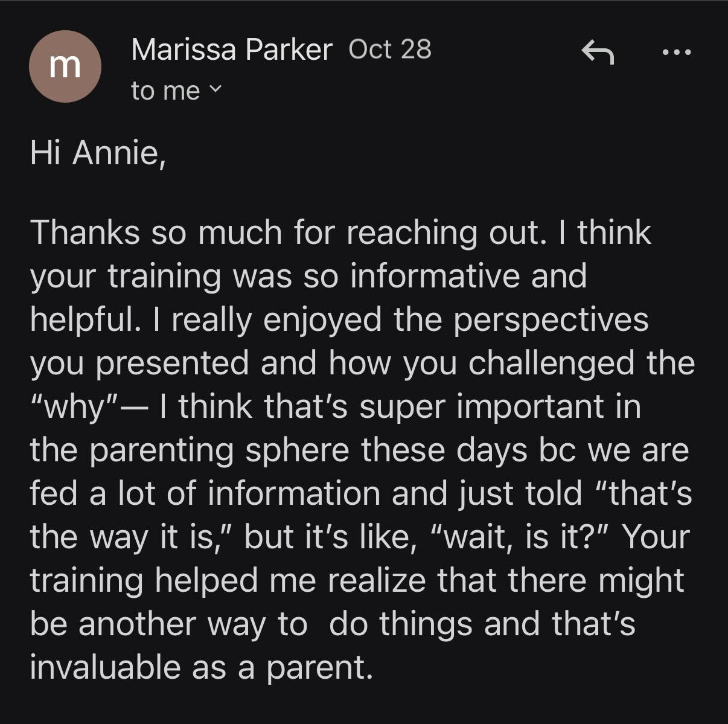Tap the sender avatar with letter m
Viewport: 728px width, 724px height.
point(65,66)
